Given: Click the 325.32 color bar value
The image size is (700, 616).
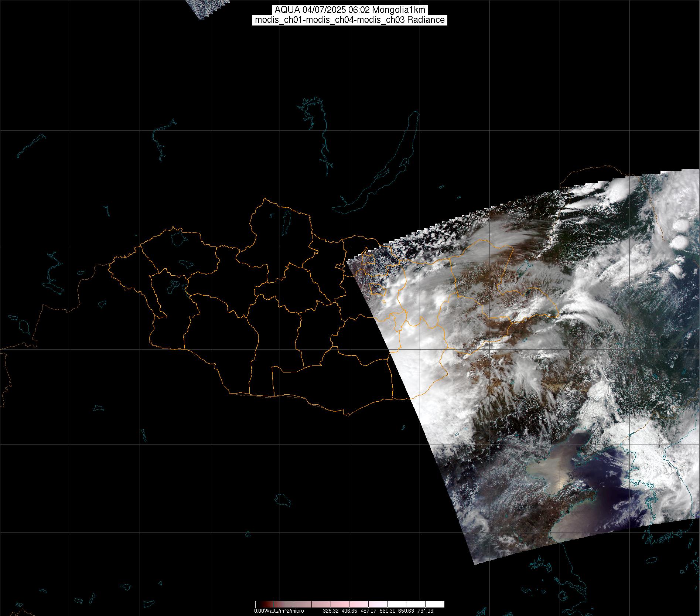Looking at the screenshot, I should coord(331,611).
